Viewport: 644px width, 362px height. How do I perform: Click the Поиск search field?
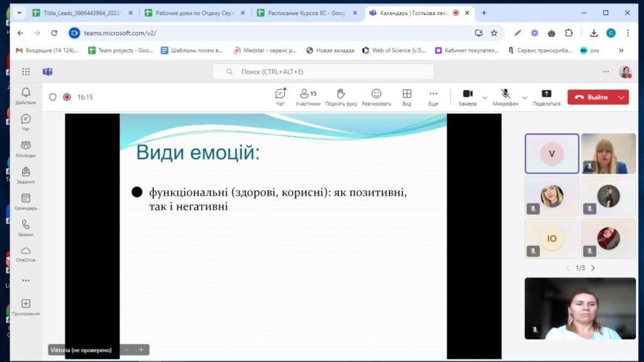[323, 72]
